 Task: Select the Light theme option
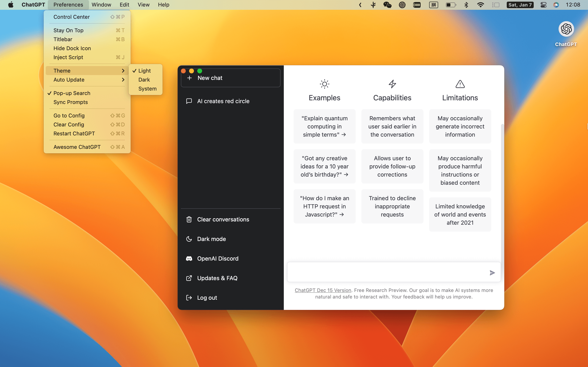coord(145,70)
